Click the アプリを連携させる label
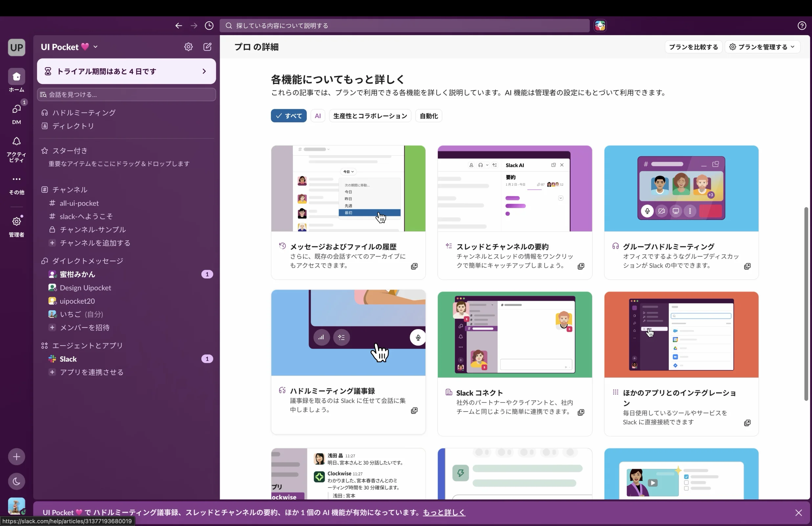Image resolution: width=812 pixels, height=526 pixels. coord(91,372)
